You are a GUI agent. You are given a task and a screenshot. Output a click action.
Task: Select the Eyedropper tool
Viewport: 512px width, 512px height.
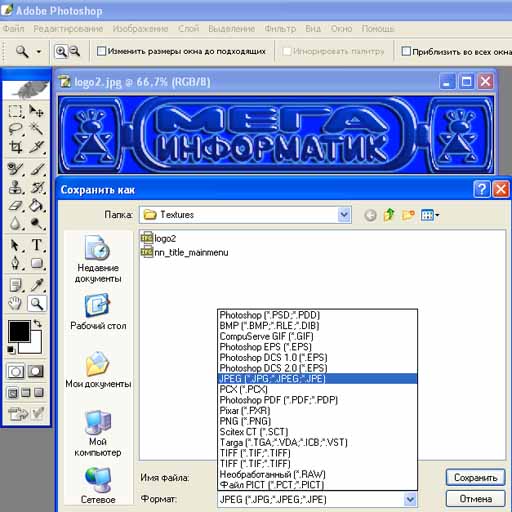(x=36, y=285)
